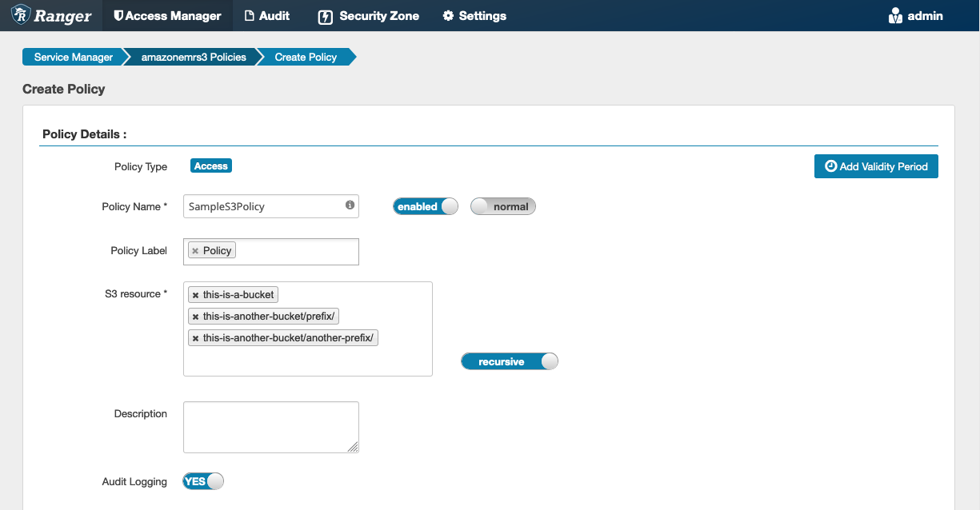Click the Settings gear icon
The width and height of the screenshot is (980, 510).
[x=449, y=15]
